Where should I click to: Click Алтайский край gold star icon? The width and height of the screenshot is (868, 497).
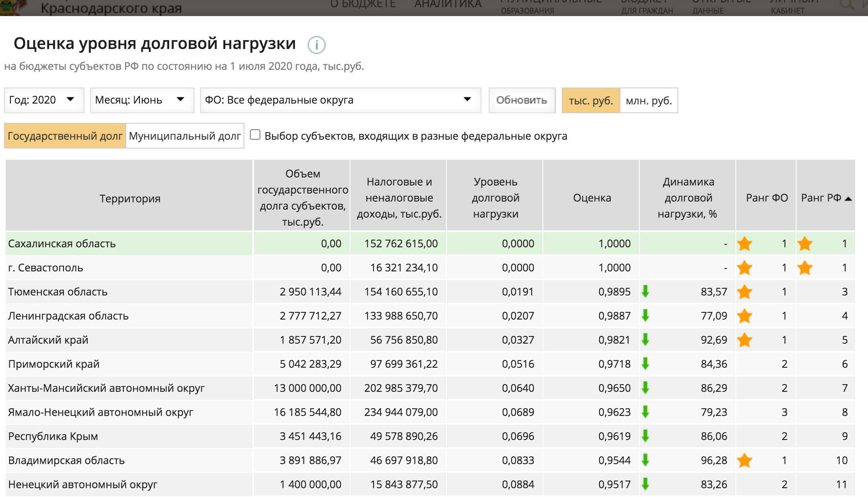[745, 340]
